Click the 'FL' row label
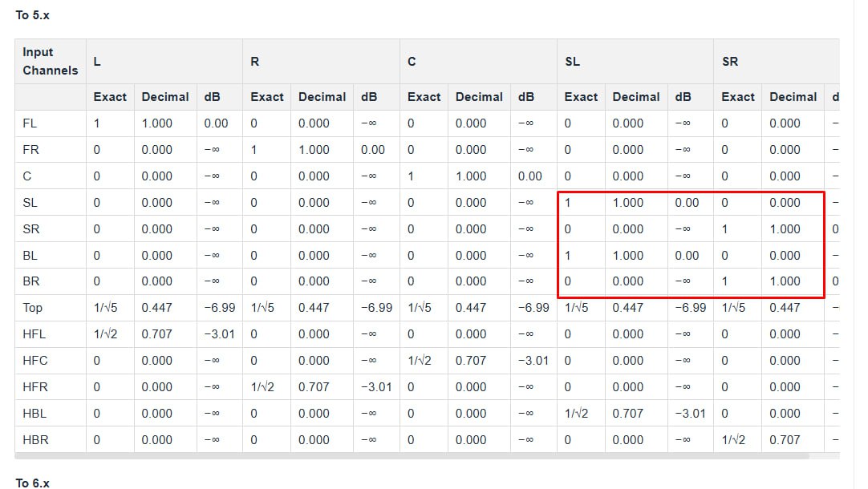This screenshot has width=868, height=489. click(30, 123)
